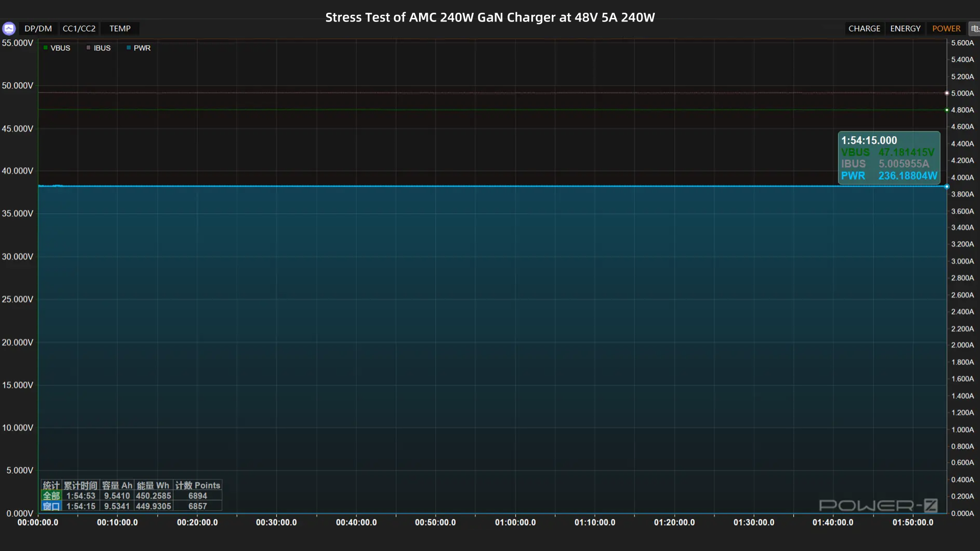The image size is (980, 551).
Task: Select the orange POWER tab
Action: point(946,29)
